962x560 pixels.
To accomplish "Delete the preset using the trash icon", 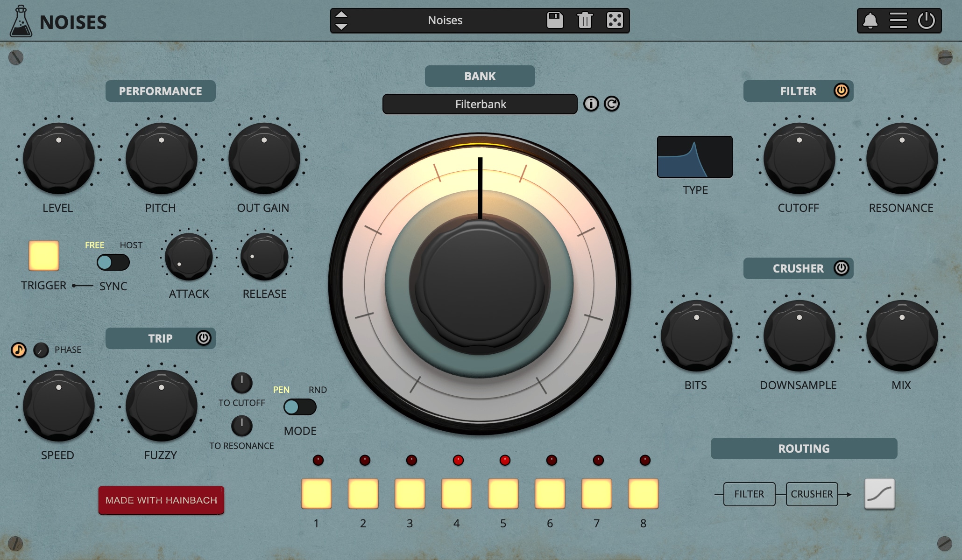I will 585,21.
